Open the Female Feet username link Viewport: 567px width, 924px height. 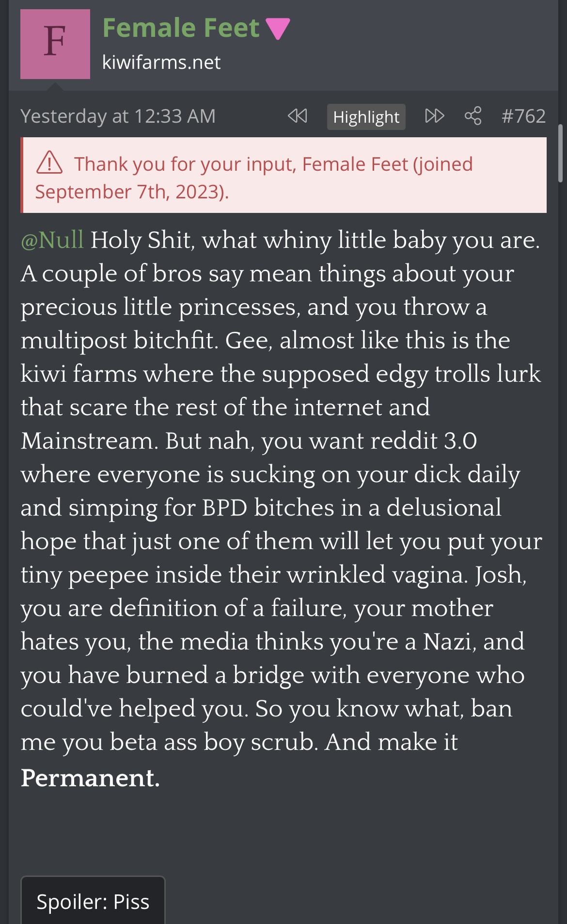(x=181, y=28)
